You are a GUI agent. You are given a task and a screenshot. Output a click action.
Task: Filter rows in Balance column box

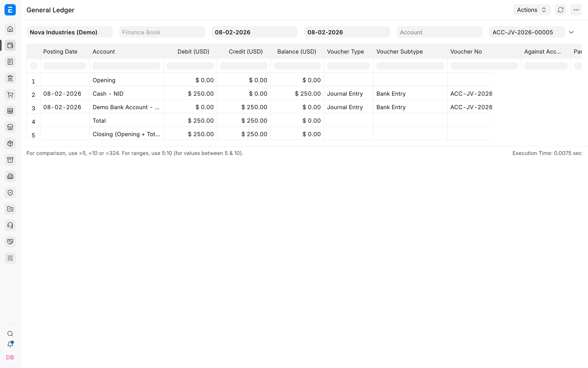[297, 66]
